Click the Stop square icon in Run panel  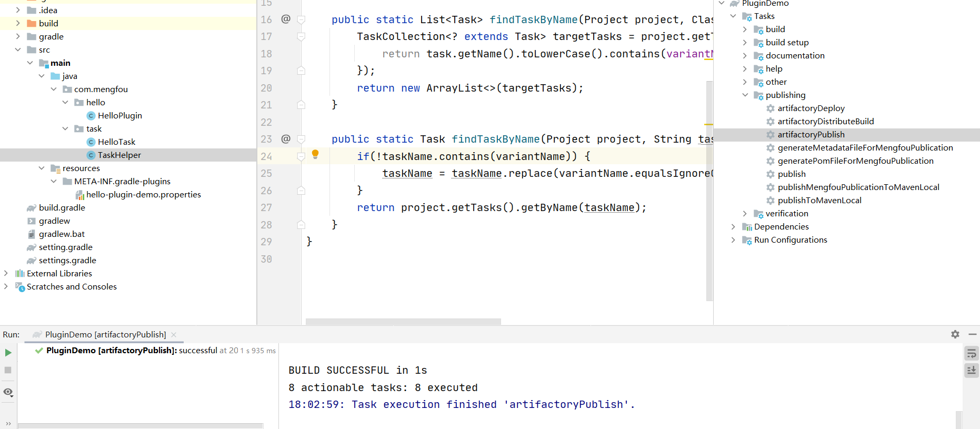(8, 370)
